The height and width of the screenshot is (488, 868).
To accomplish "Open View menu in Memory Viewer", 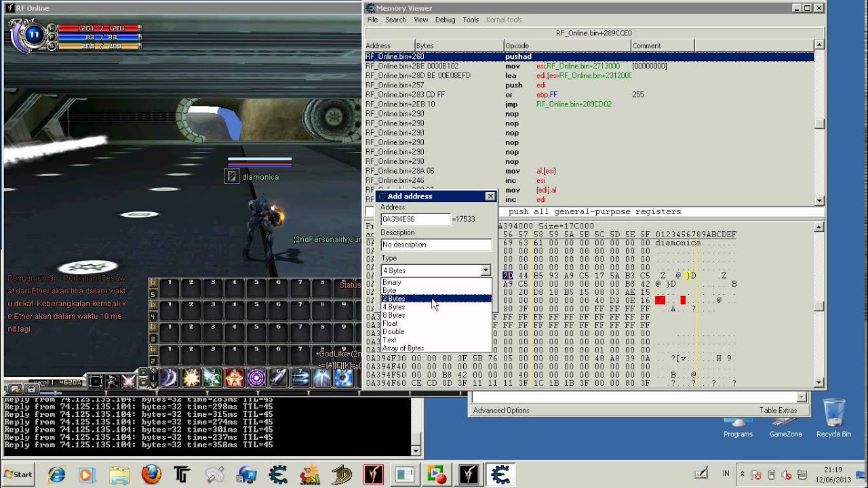I will [x=420, y=20].
